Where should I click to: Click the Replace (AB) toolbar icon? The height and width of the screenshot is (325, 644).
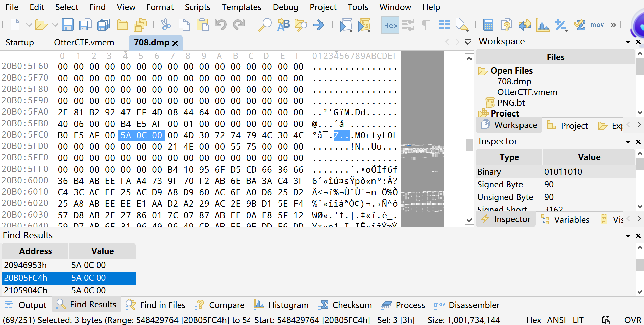click(283, 25)
